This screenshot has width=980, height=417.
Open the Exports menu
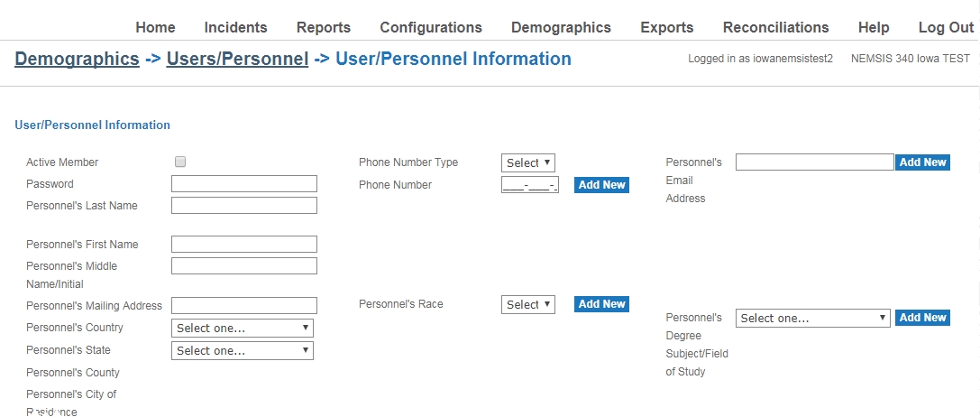pos(667,27)
